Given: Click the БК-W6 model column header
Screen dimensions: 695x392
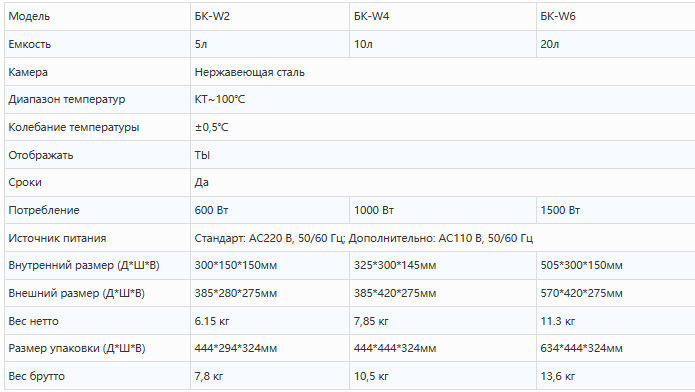Looking at the screenshot, I should (x=616, y=16).
